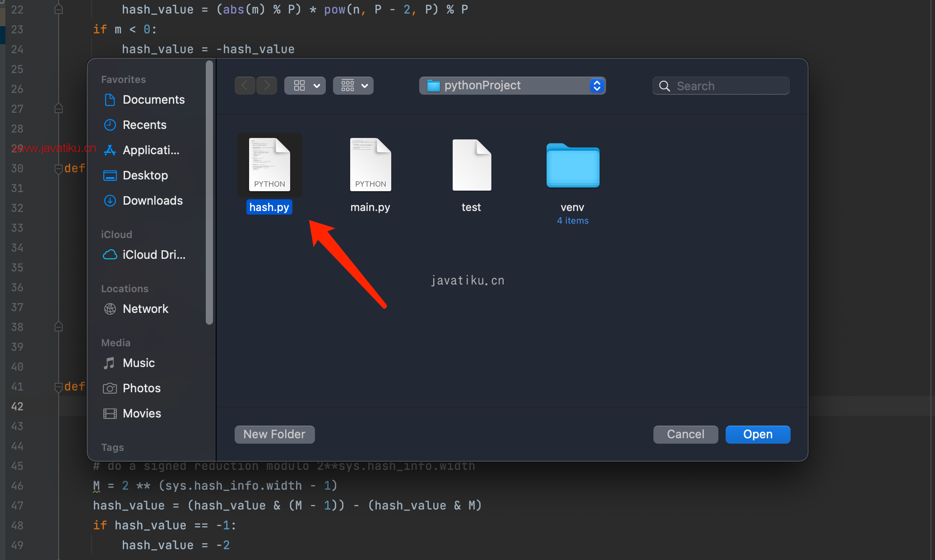Click iCloud Drive sidebar icon
Viewport: 935px width, 560px height.
(109, 255)
